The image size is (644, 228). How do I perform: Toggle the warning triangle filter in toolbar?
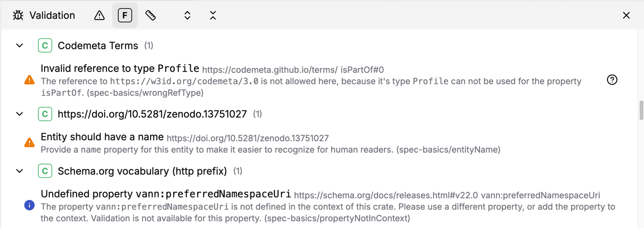[99, 15]
